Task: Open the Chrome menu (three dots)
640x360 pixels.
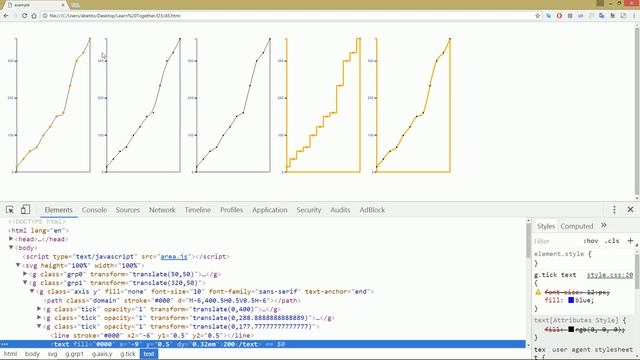Action: [x=634, y=16]
